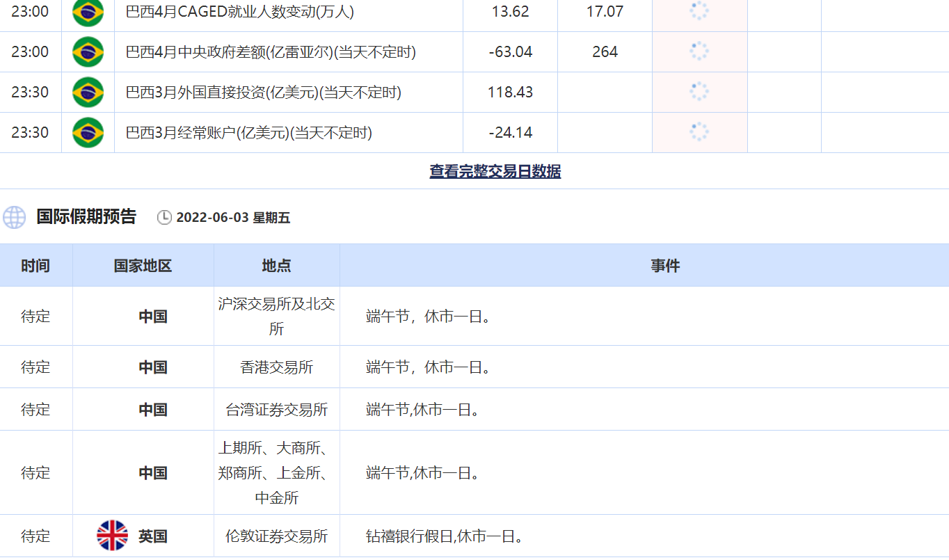Click the 国家地区 column header
Image resolution: width=949 pixels, height=560 pixels.
pyautogui.click(x=143, y=265)
